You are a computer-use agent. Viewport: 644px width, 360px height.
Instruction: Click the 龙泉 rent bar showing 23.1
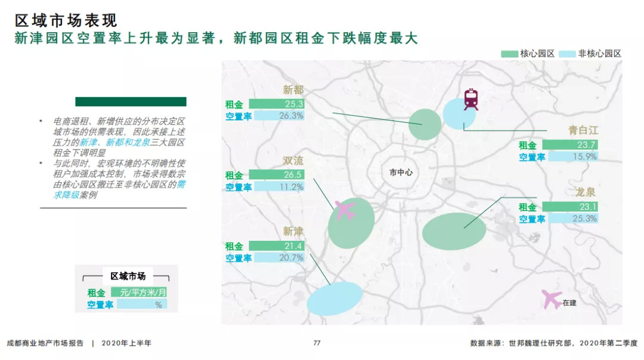pyautogui.click(x=570, y=207)
